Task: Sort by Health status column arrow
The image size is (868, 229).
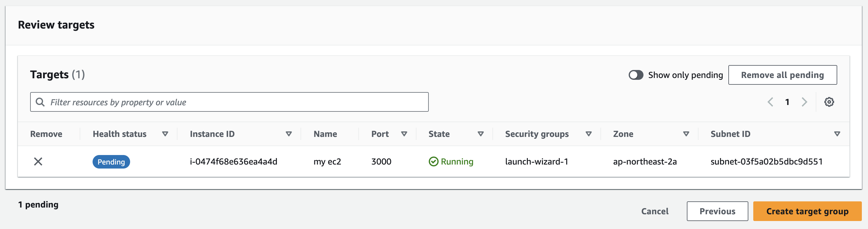Action: pyautogui.click(x=165, y=134)
